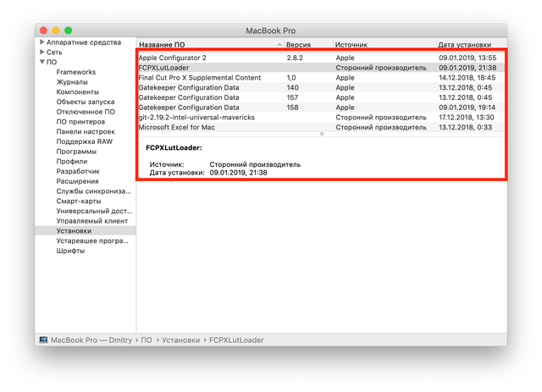Select Apple Configurator 2 row

(x=322, y=58)
